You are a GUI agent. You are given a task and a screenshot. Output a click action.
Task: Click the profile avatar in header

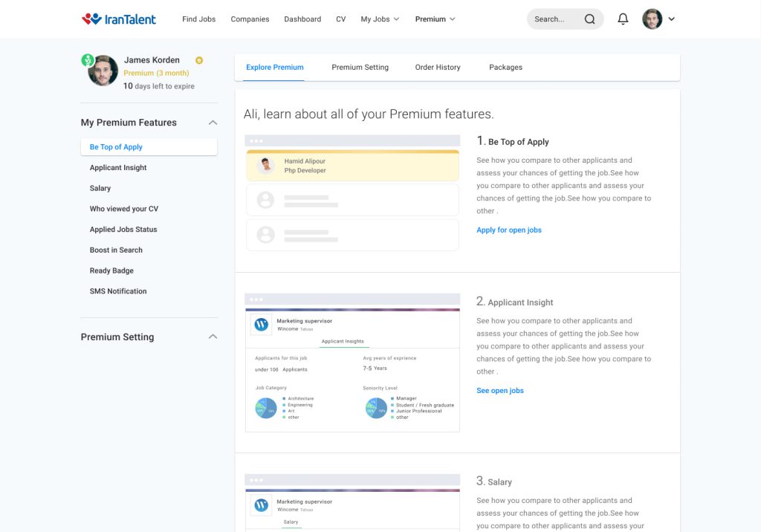click(652, 19)
